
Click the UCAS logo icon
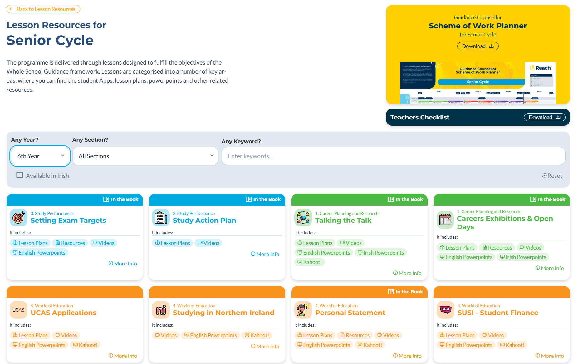coord(18,310)
